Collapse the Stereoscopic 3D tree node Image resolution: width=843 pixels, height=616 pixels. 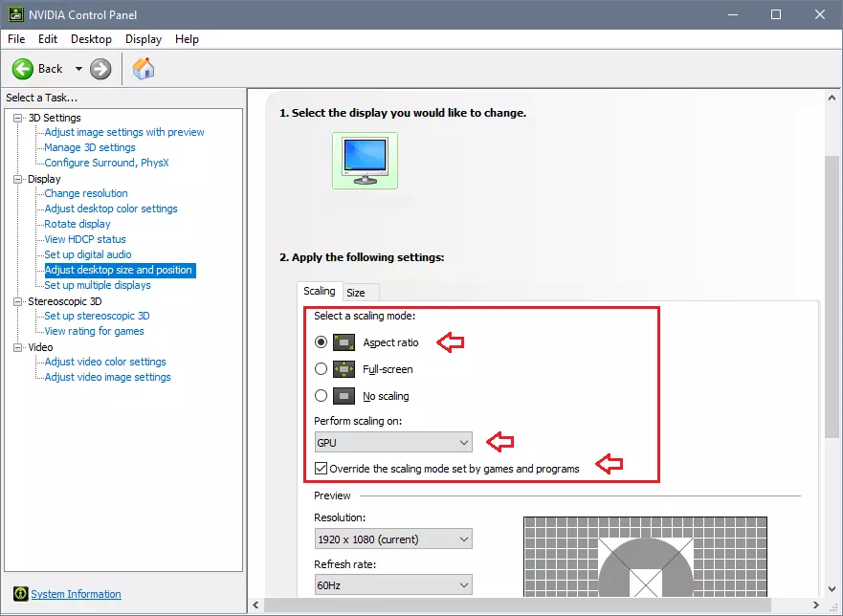18,301
